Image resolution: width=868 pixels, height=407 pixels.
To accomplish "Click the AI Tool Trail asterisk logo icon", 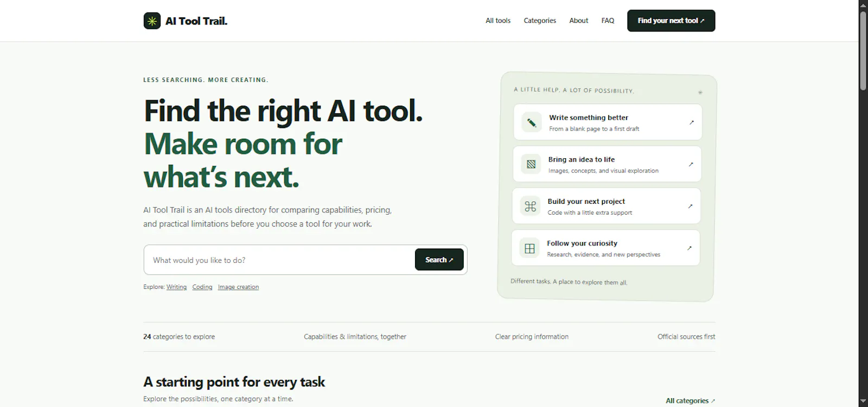I will [152, 21].
